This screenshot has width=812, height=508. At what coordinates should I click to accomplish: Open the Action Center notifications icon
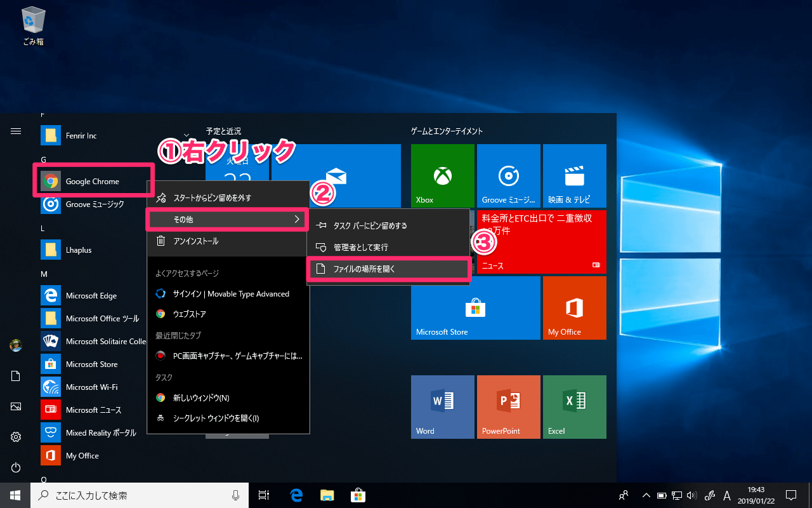point(791,495)
